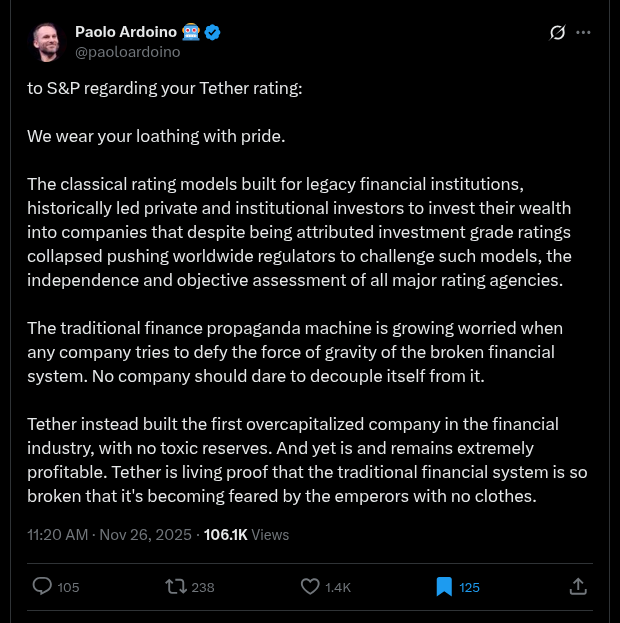620x623 pixels.
Task: Click the share upload arrow icon
Action: 578,587
